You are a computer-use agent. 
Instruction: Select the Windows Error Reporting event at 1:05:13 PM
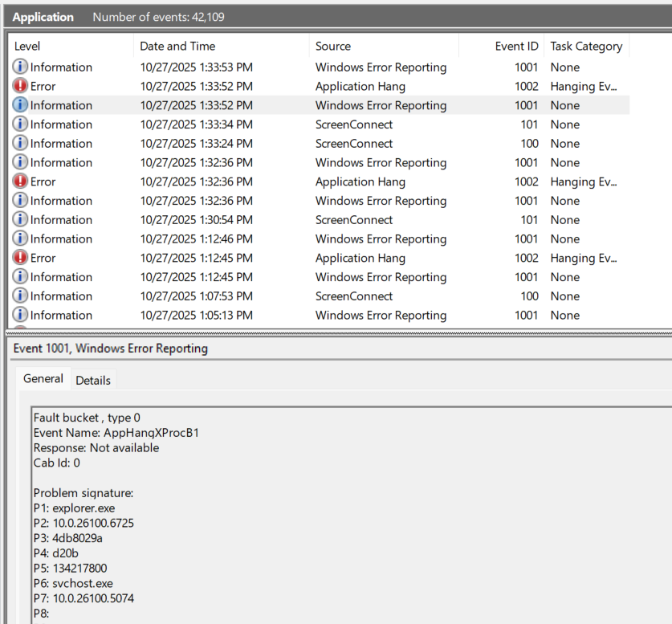[241, 315]
